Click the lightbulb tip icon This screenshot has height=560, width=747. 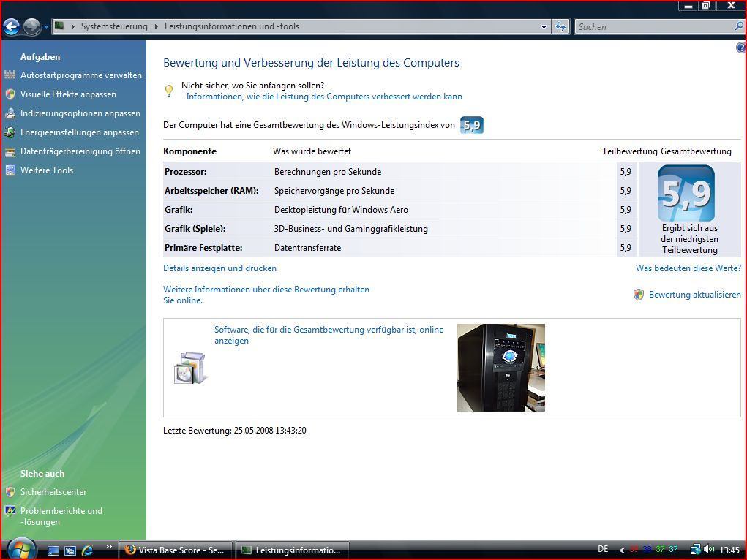click(x=169, y=91)
